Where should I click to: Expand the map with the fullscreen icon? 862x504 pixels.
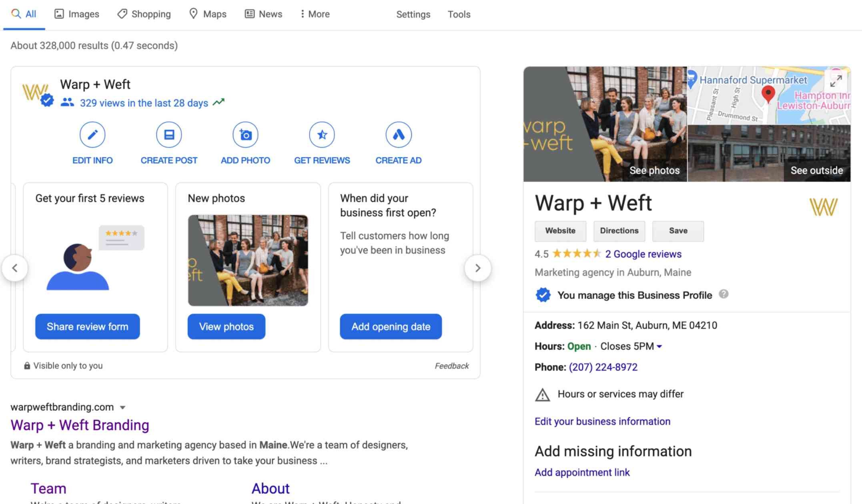click(836, 81)
